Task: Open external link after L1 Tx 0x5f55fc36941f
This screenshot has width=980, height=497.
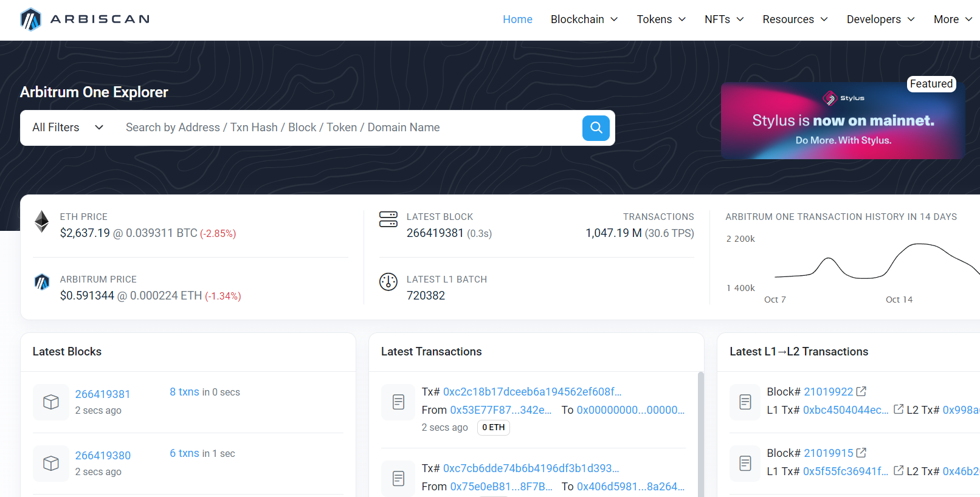Action: [899, 471]
